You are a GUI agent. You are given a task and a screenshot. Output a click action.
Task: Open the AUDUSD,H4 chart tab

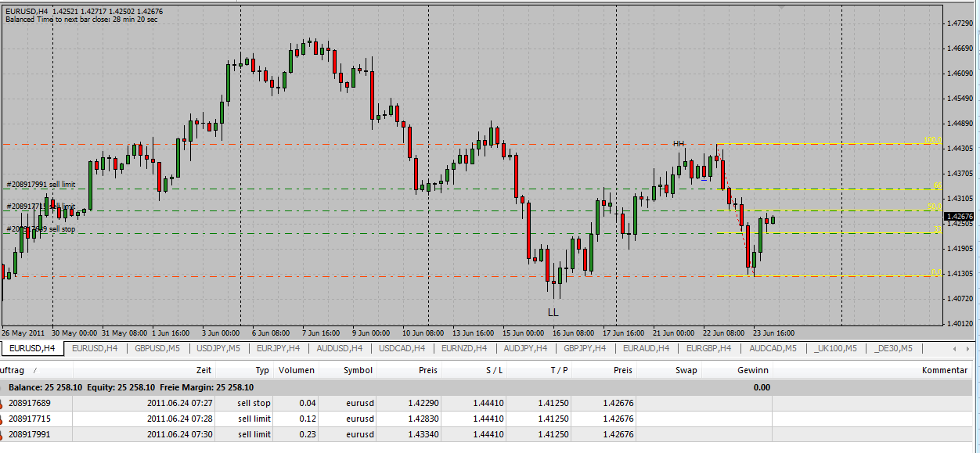point(340,348)
